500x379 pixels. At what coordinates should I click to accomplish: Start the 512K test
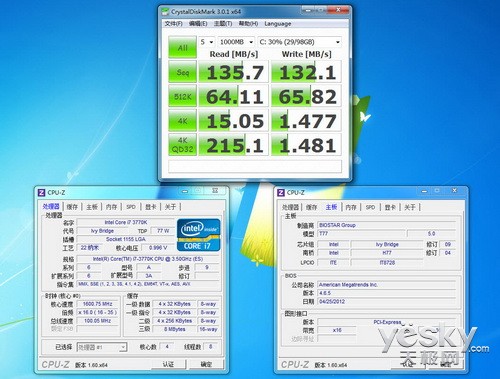182,96
